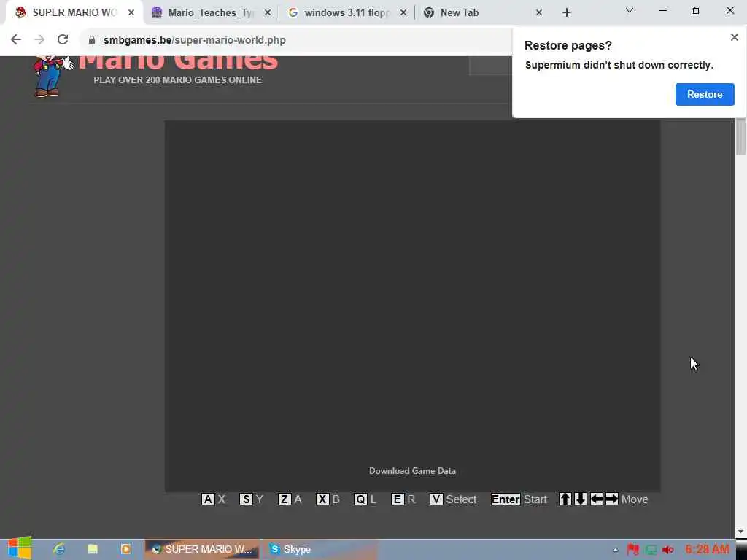Open the Mario Games site title
Image resolution: width=747 pixels, height=560 pixels.
click(178, 62)
